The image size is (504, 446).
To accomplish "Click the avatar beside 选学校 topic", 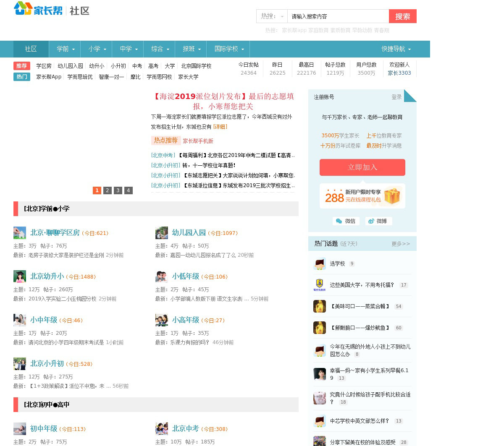I will (320, 263).
